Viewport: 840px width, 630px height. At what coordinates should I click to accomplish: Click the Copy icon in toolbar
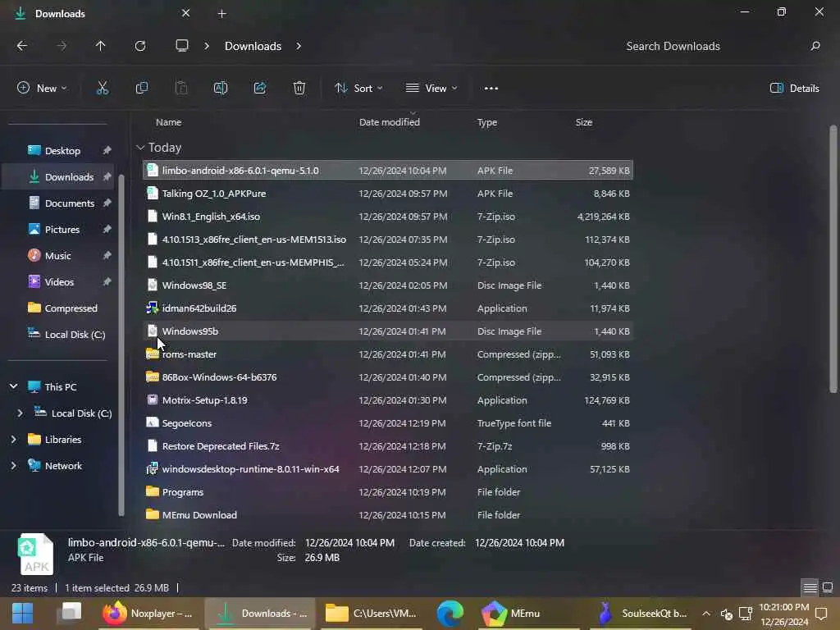click(141, 89)
